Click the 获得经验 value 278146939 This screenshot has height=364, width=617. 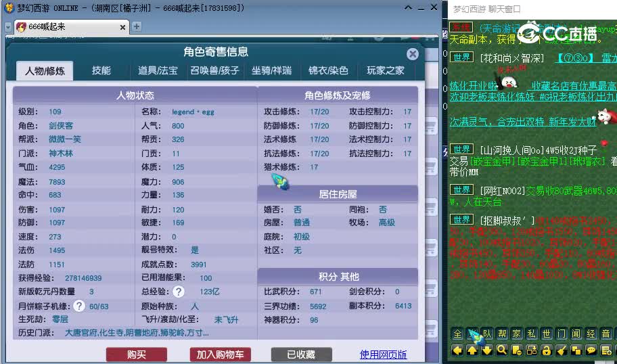coord(83,278)
